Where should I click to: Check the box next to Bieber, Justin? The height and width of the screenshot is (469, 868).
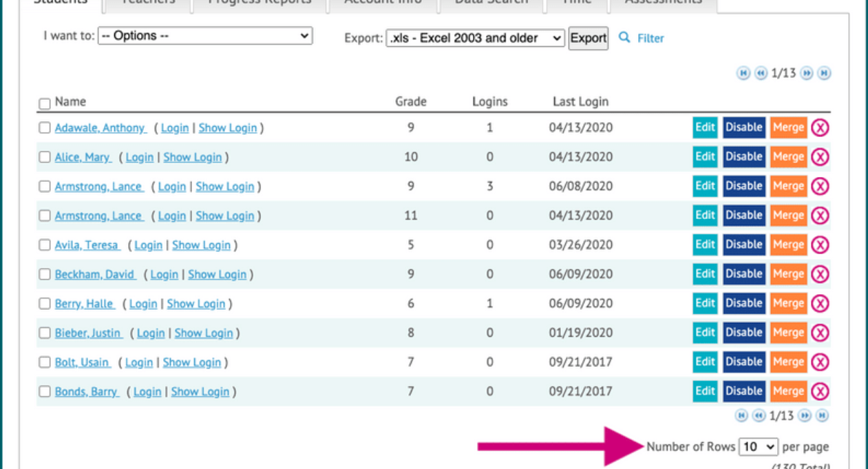tap(45, 333)
